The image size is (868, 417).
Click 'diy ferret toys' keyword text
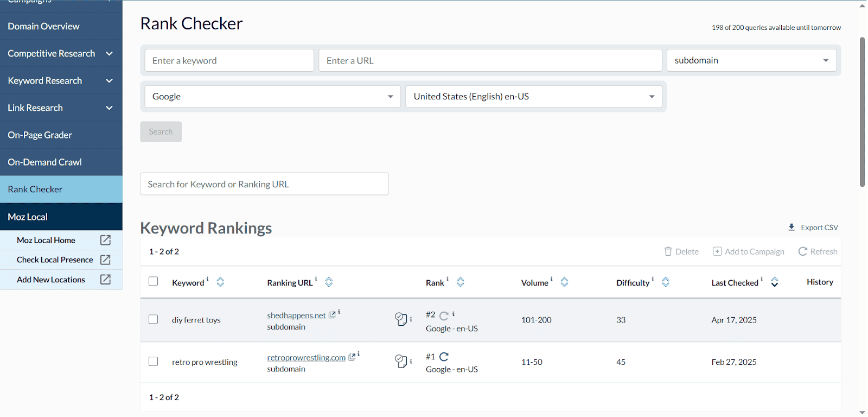tap(196, 320)
